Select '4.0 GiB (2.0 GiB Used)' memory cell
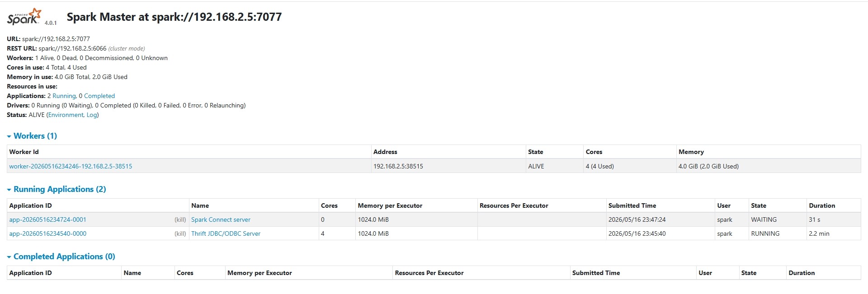This screenshot has width=868, height=294. pos(769,166)
